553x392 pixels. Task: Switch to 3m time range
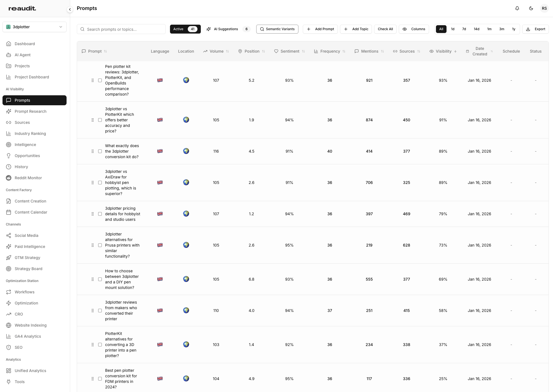[x=502, y=29]
